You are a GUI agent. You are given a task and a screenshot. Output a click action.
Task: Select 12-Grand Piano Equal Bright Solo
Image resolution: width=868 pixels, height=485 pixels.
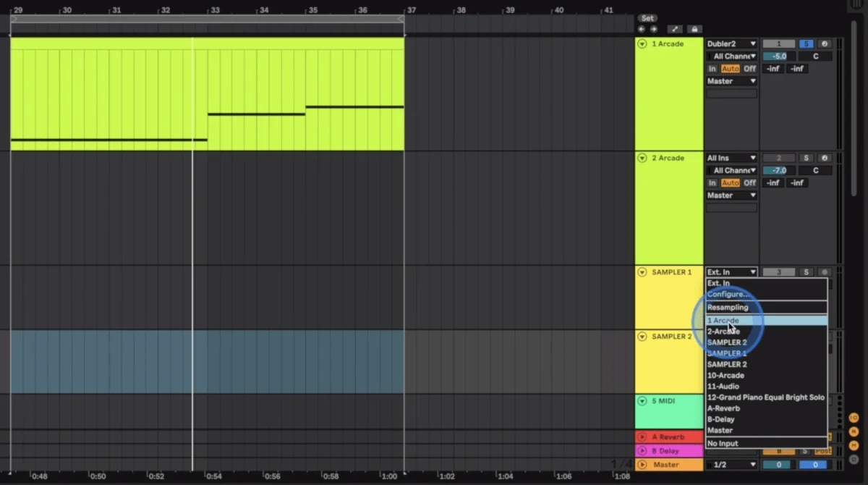coord(766,397)
